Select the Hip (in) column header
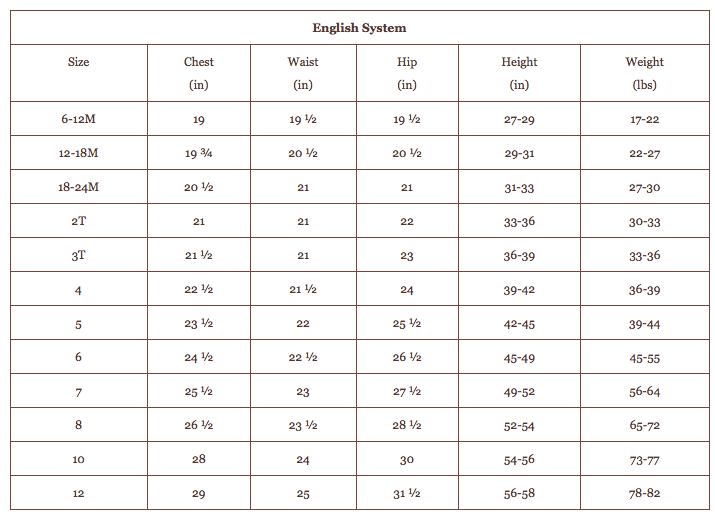 (x=407, y=72)
